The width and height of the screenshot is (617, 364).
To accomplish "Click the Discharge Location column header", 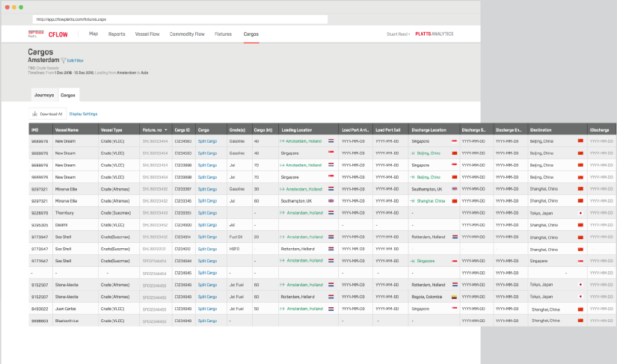I will click(434, 130).
